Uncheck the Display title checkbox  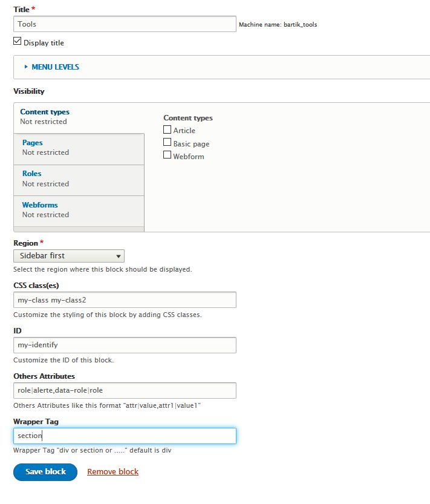(x=18, y=41)
